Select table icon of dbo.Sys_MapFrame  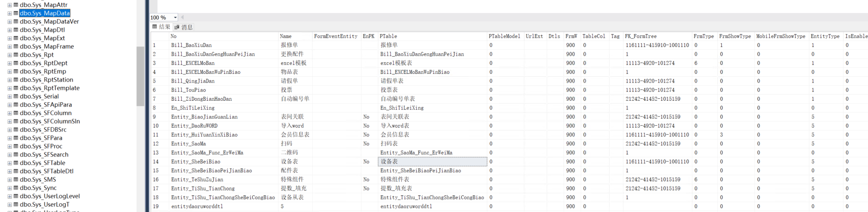(16, 47)
